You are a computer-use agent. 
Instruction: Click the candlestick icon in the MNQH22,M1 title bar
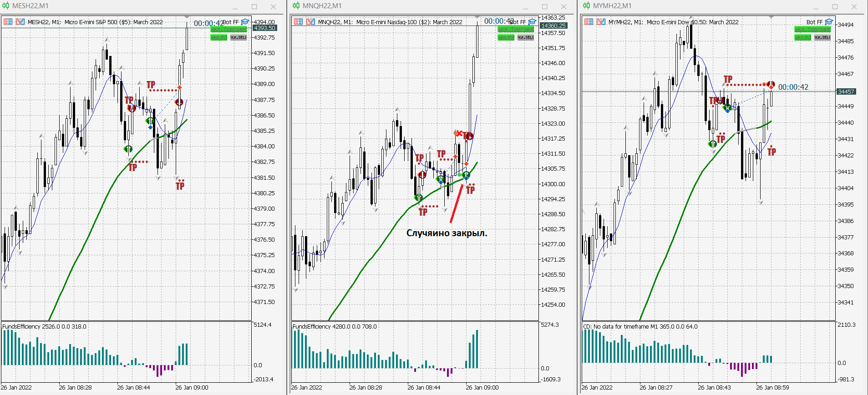coord(296,6)
